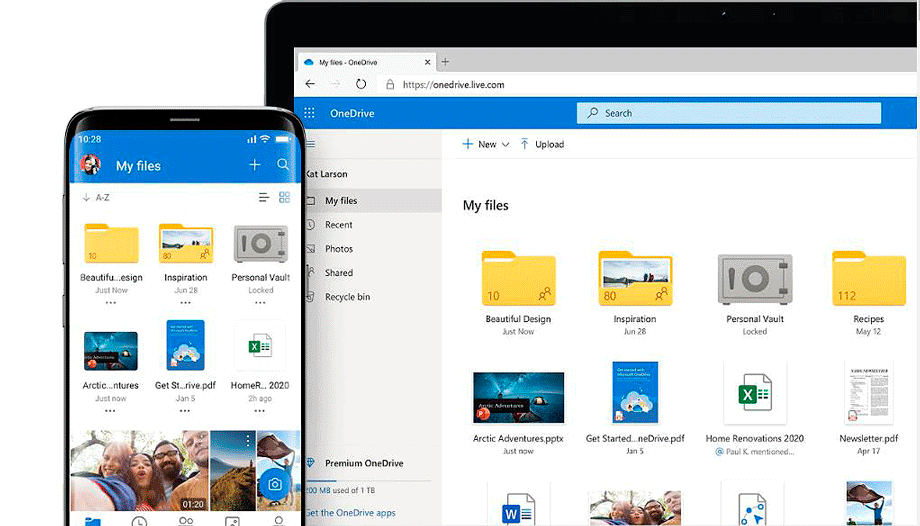Open the New dropdown in toolbar

(486, 144)
